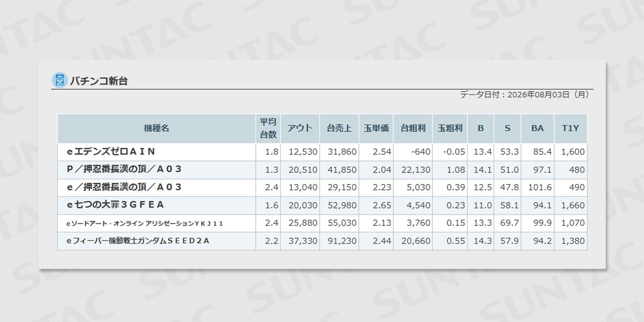Click the アウト value 13,040
The width and height of the screenshot is (644, 322).
click(x=303, y=188)
